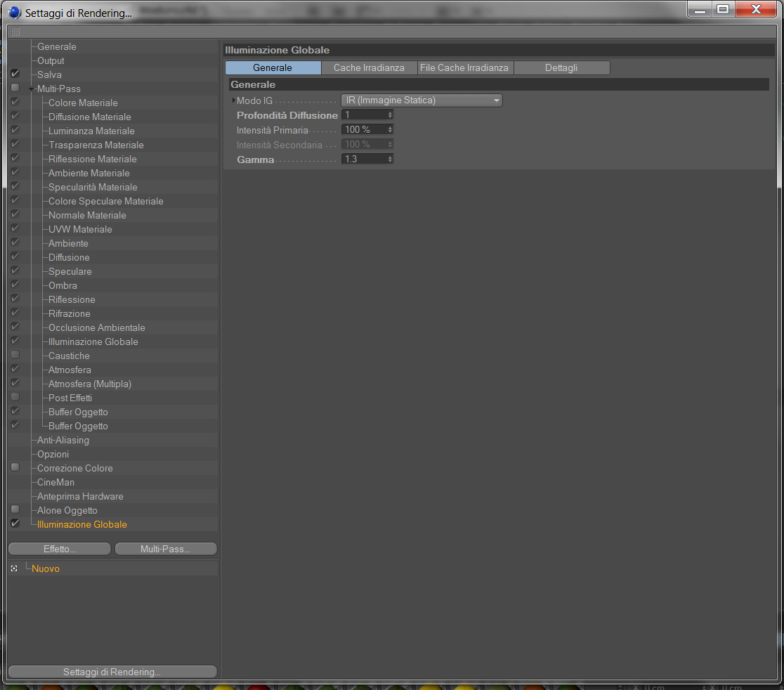This screenshot has height=690, width=784.
Task: Select Trasparenza Materiale pass
Action: tap(96, 145)
